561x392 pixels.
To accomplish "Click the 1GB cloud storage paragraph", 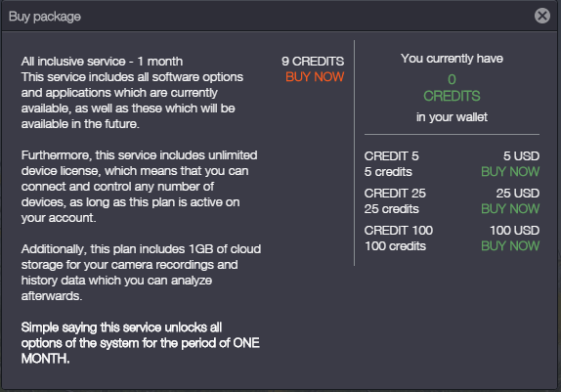I will click(x=141, y=273).
